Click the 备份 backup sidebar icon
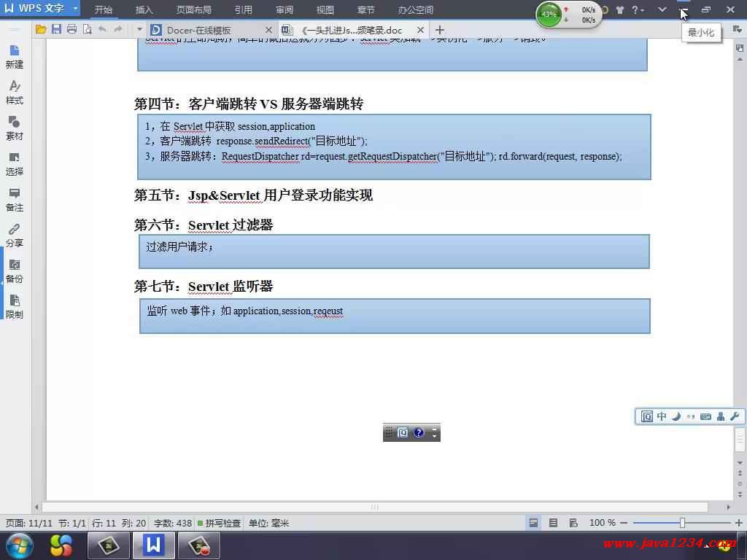This screenshot has width=747, height=560. click(x=15, y=271)
